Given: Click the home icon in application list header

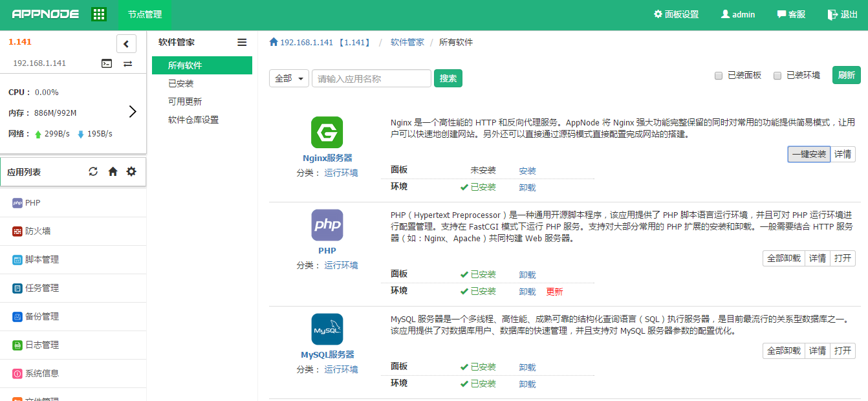Looking at the screenshot, I should tap(113, 171).
